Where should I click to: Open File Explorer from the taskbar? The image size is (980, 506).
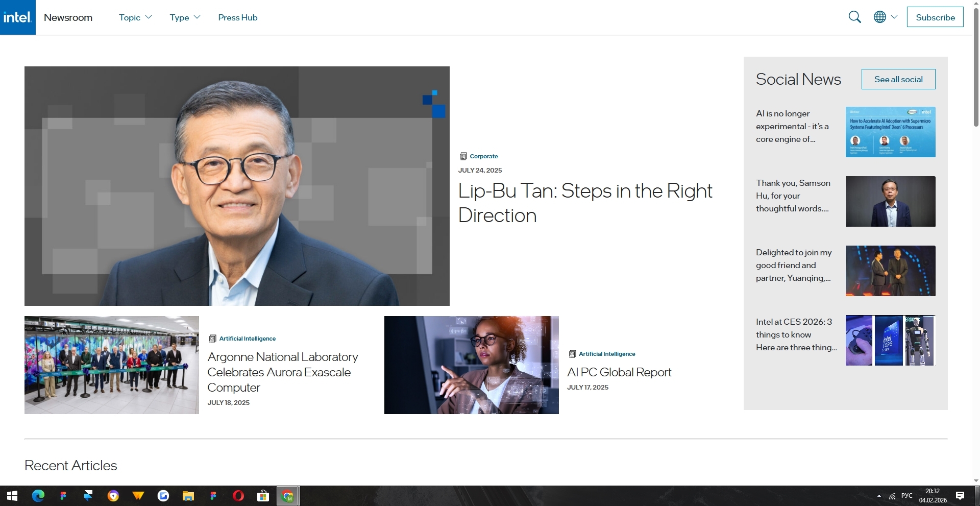pyautogui.click(x=188, y=496)
